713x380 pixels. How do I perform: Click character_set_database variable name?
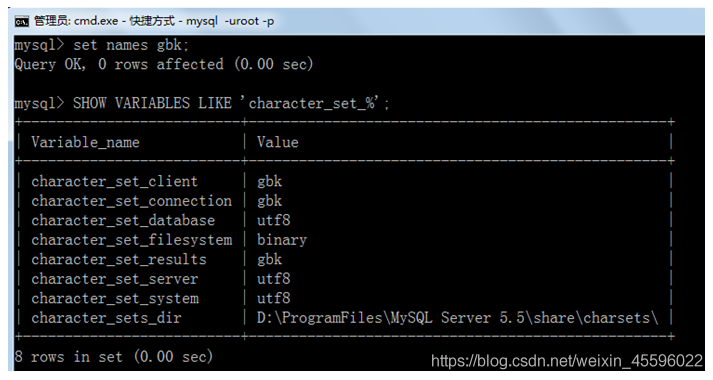(123, 220)
